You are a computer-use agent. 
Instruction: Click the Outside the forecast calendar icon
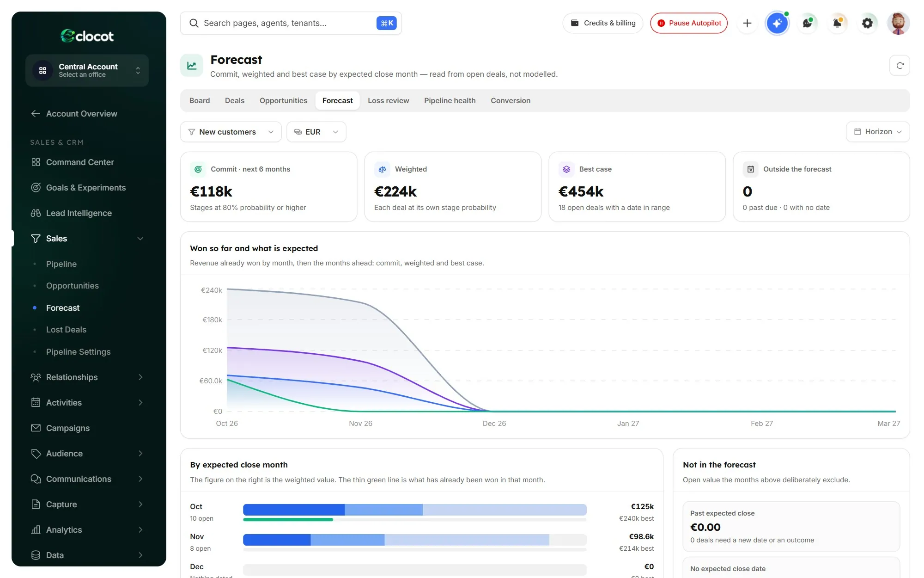click(x=750, y=169)
